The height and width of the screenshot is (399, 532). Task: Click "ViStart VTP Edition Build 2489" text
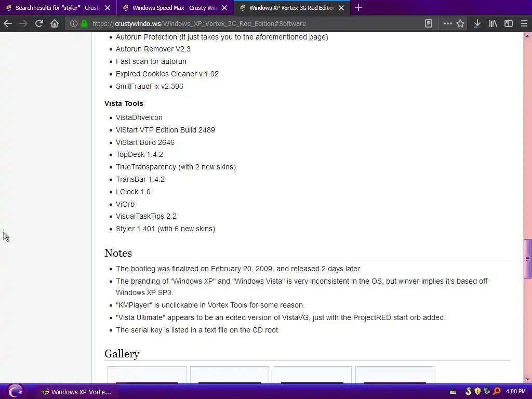coord(165,130)
